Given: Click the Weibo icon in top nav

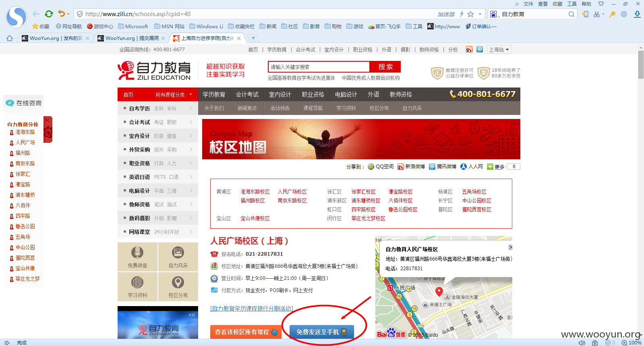Looking at the screenshot, I should point(469,50).
